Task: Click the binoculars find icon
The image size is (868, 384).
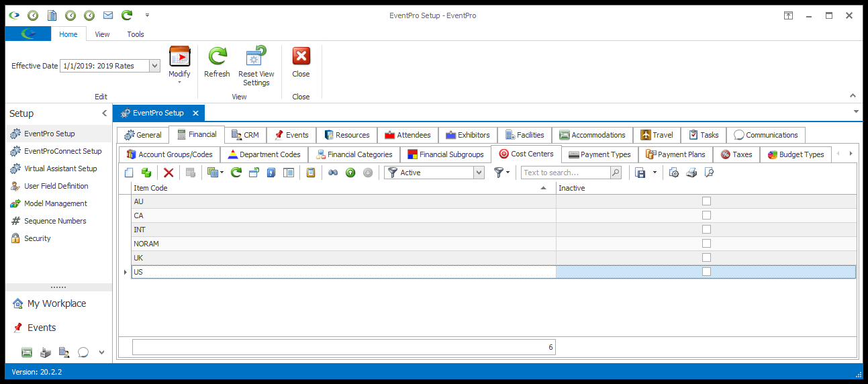Action: pyautogui.click(x=333, y=173)
